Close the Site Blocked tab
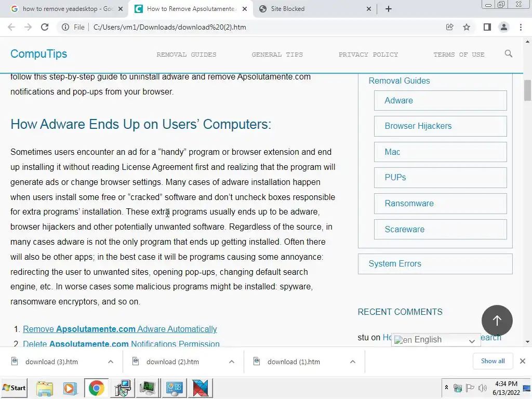 pyautogui.click(x=369, y=9)
